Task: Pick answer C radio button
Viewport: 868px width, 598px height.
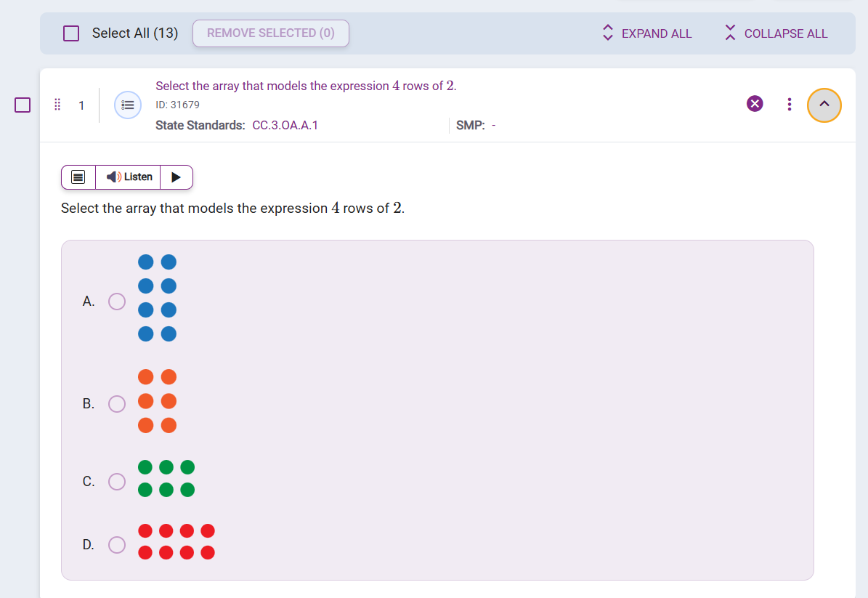Action: point(116,481)
